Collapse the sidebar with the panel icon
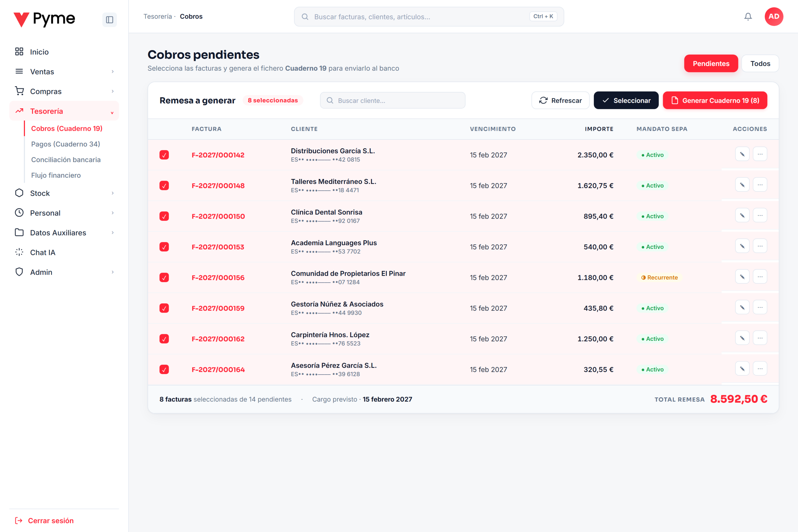This screenshot has height=532, width=798. 109,20
